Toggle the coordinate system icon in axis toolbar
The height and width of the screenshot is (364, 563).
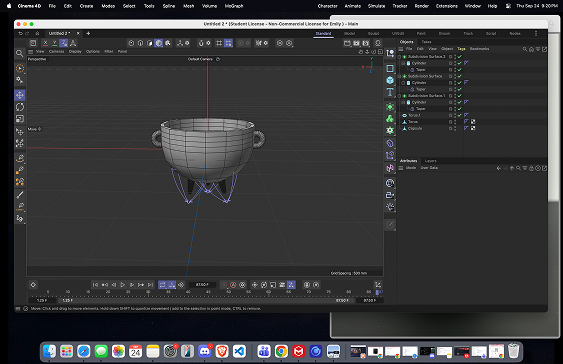73,43
